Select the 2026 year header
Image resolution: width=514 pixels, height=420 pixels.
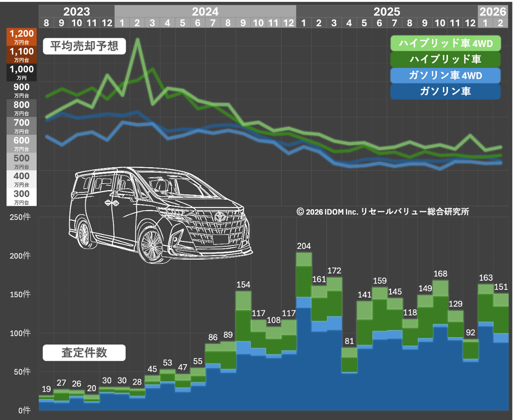(493, 11)
